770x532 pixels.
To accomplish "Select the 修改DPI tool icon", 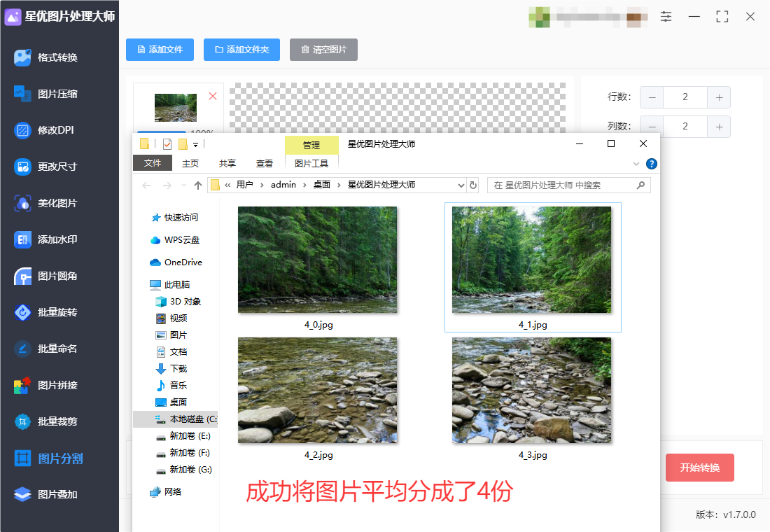I will pos(22,130).
